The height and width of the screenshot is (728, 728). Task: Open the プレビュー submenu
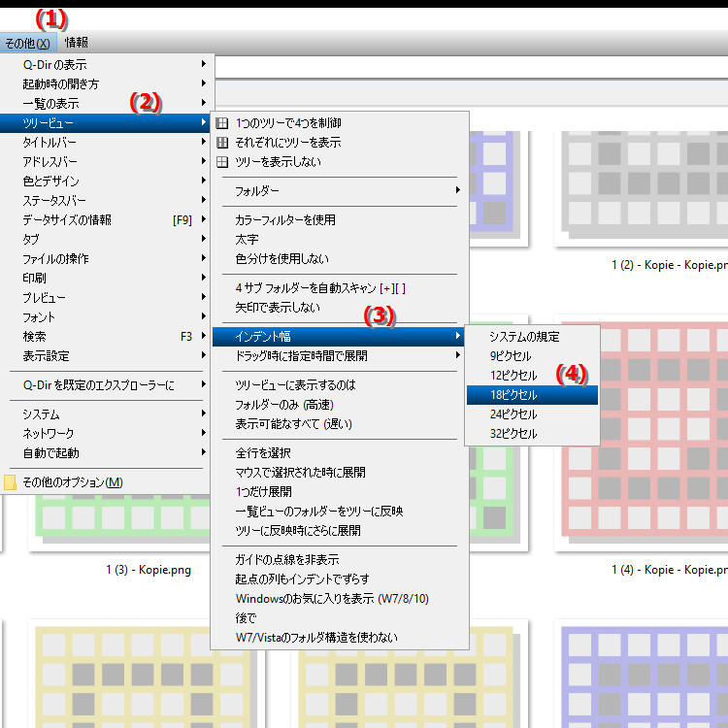click(106, 298)
